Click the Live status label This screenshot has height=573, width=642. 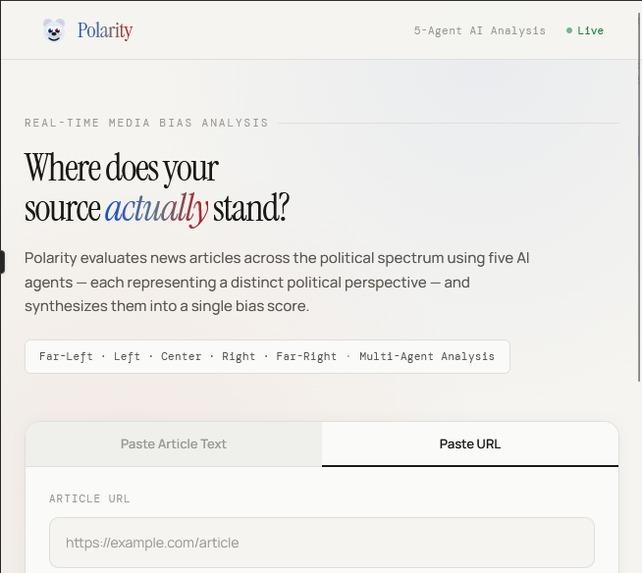590,31
